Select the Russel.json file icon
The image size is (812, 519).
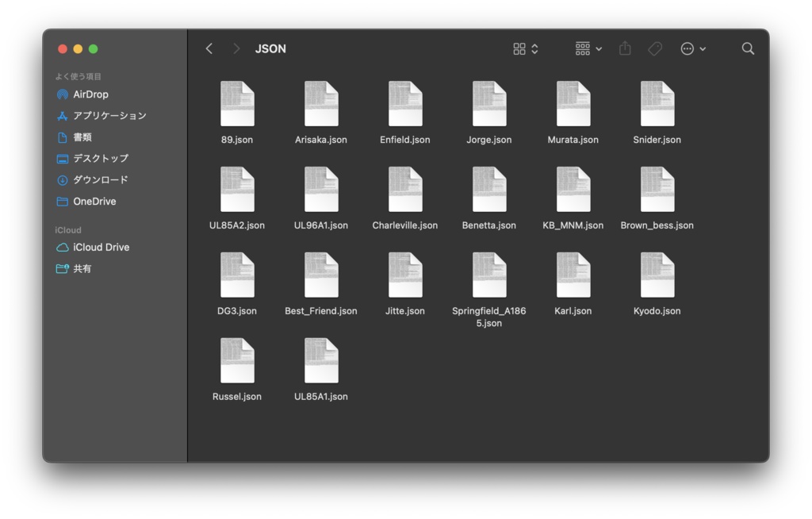coord(237,360)
